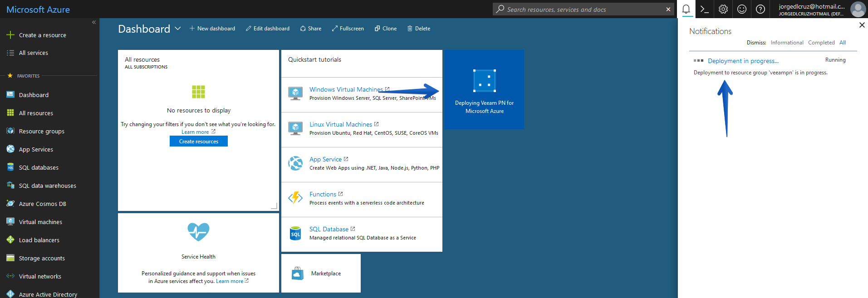Open the notifications bell icon

(686, 9)
